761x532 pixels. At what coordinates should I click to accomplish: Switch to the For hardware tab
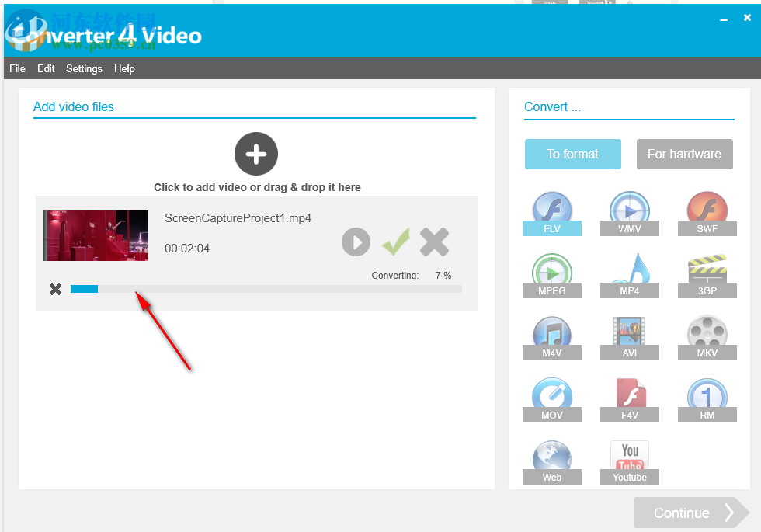tap(684, 154)
